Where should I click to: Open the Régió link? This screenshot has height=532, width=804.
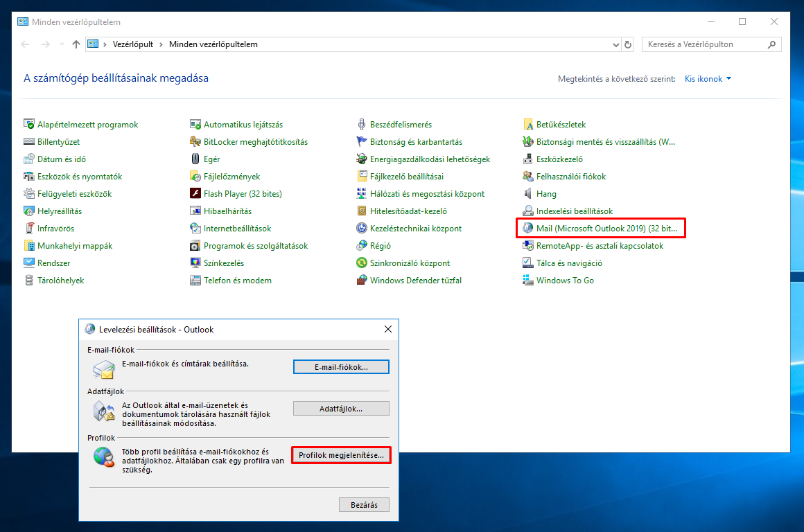coord(380,245)
